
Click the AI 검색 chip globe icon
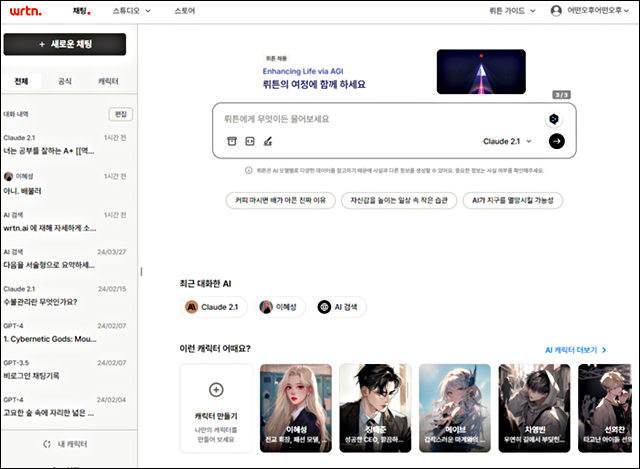[324, 307]
